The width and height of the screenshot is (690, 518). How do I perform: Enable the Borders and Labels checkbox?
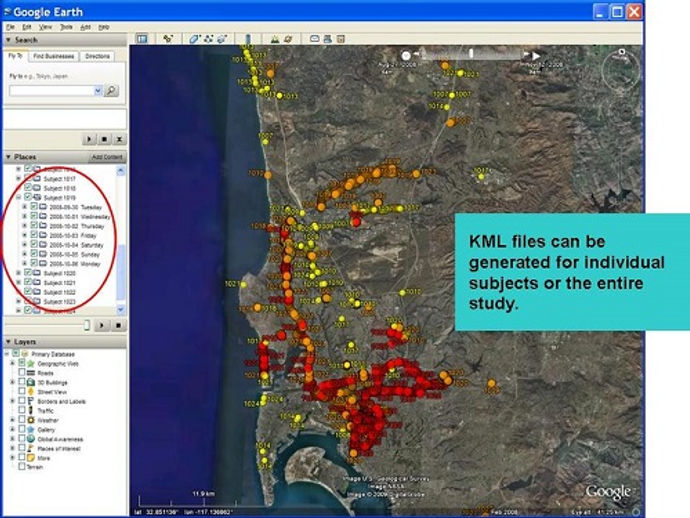[x=22, y=401]
